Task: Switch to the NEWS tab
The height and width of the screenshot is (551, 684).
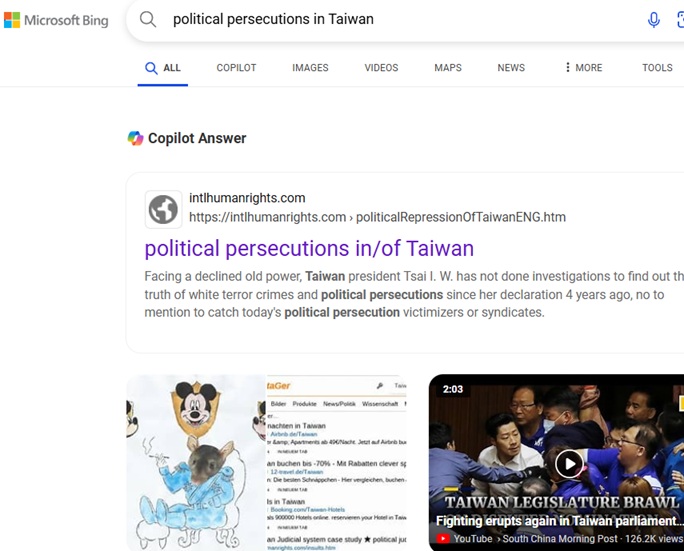Action: pyautogui.click(x=511, y=68)
